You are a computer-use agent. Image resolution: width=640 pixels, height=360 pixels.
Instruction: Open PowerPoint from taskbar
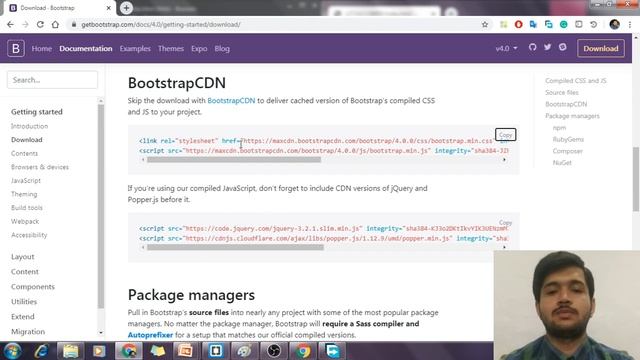[x=186, y=351]
